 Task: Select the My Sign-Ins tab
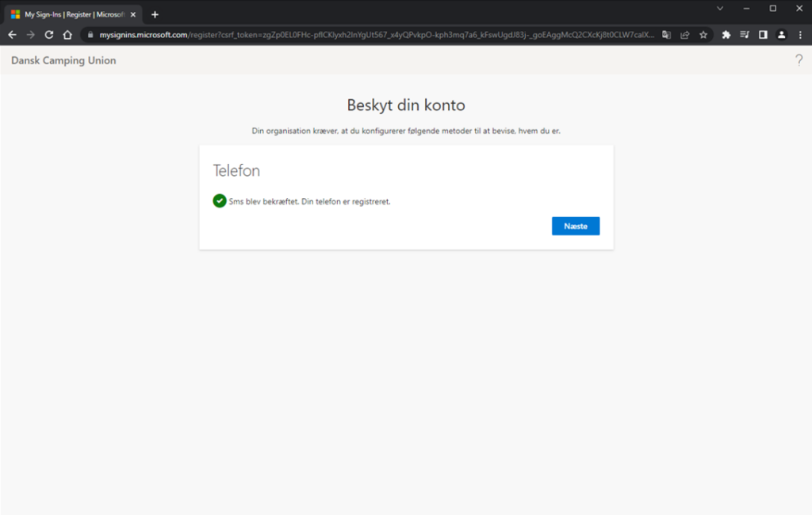tap(71, 14)
